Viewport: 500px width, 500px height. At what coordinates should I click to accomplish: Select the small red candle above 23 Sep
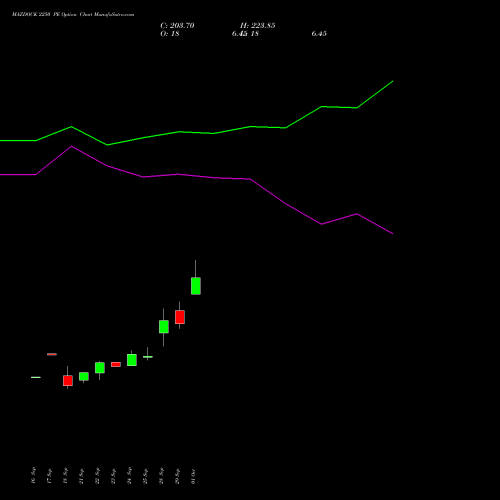click(116, 364)
